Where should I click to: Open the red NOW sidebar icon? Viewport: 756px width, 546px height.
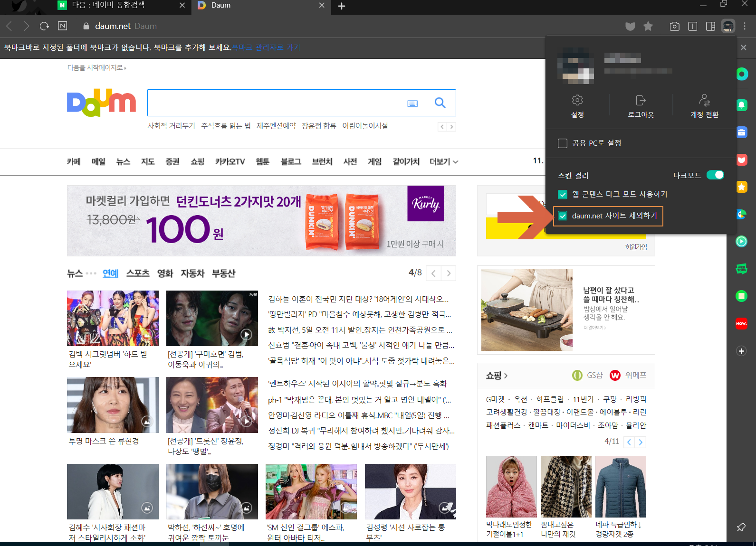[741, 324]
